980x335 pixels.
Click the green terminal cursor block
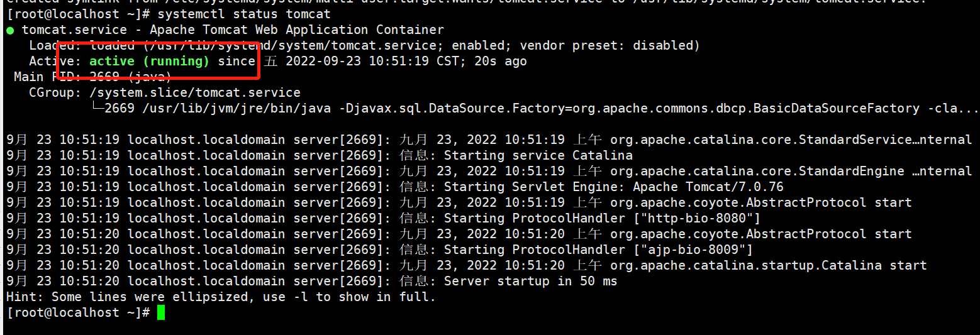pos(161,312)
